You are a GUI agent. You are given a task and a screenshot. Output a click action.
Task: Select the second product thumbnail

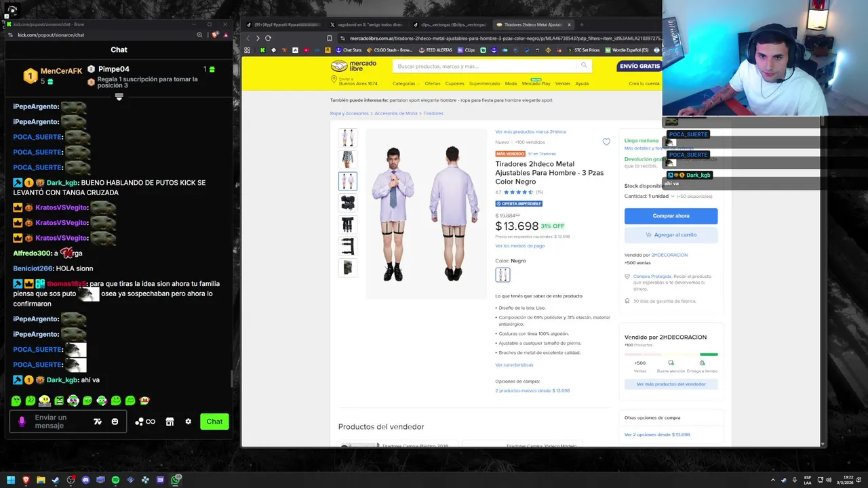[x=347, y=159]
